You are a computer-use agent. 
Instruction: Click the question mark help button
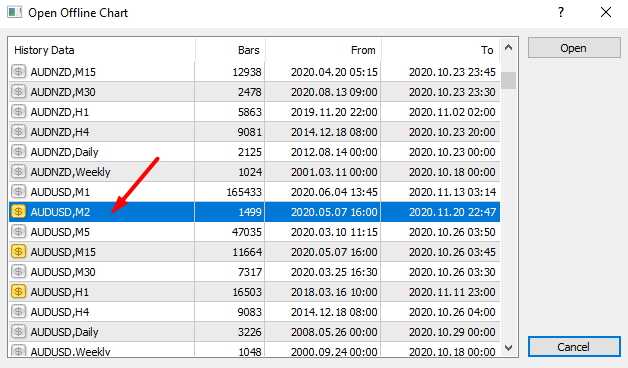click(561, 12)
